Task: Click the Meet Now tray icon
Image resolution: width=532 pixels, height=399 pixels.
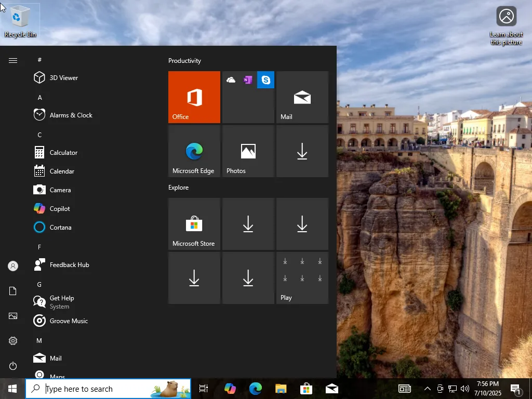Action: 440,389
